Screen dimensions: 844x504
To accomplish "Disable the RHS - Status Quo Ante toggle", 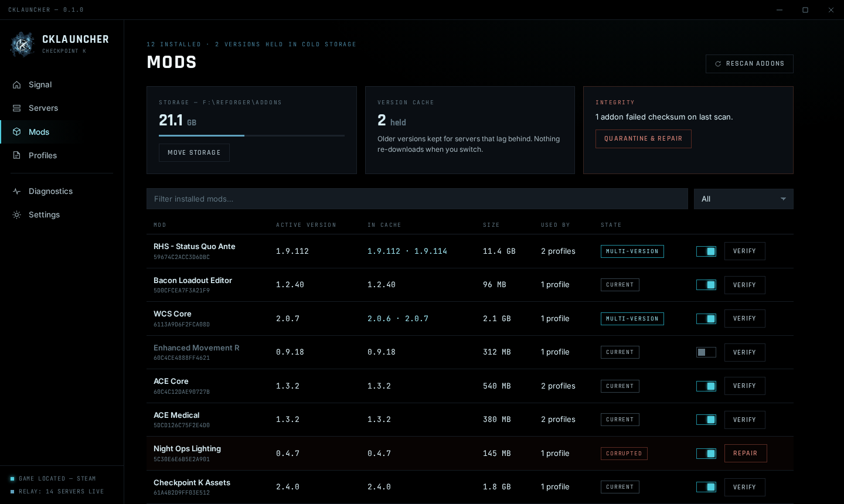I will (x=706, y=251).
